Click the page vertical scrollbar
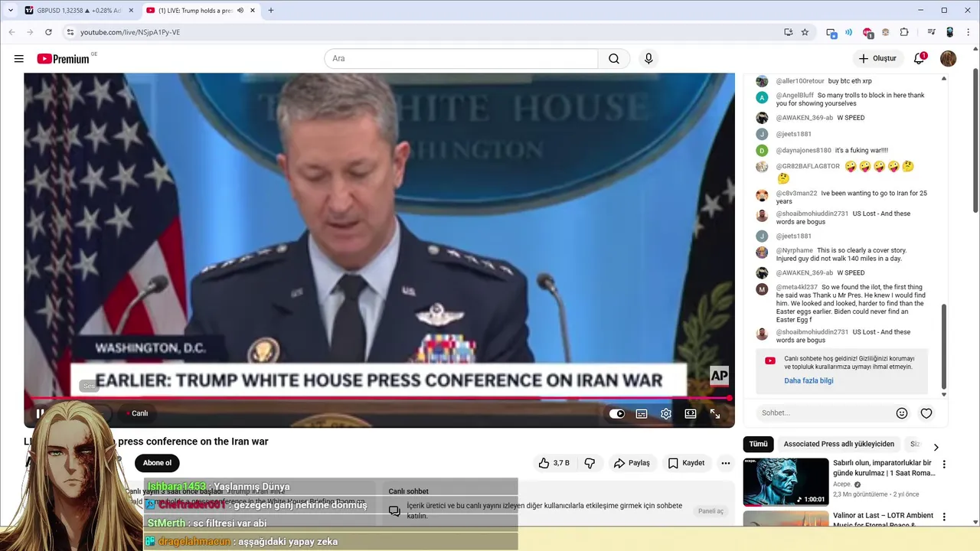 [975, 142]
